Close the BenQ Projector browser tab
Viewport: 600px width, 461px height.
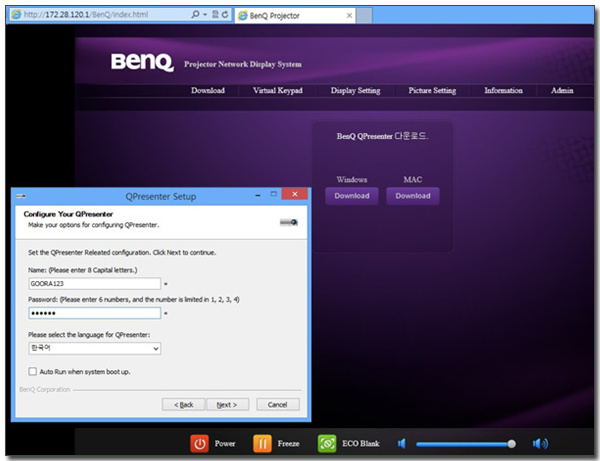tap(349, 16)
